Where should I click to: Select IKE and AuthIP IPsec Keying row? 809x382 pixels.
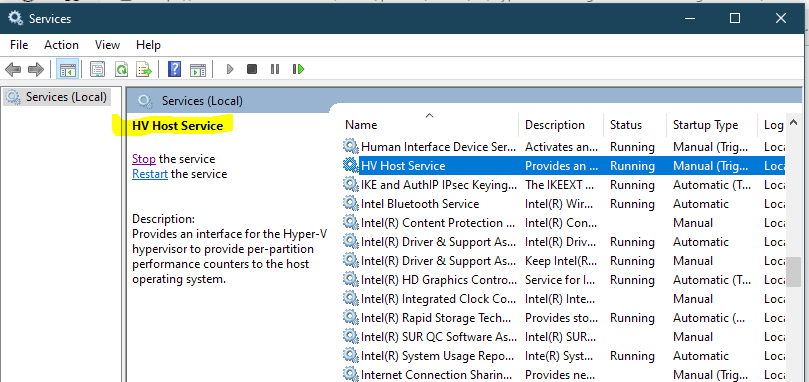click(x=563, y=185)
